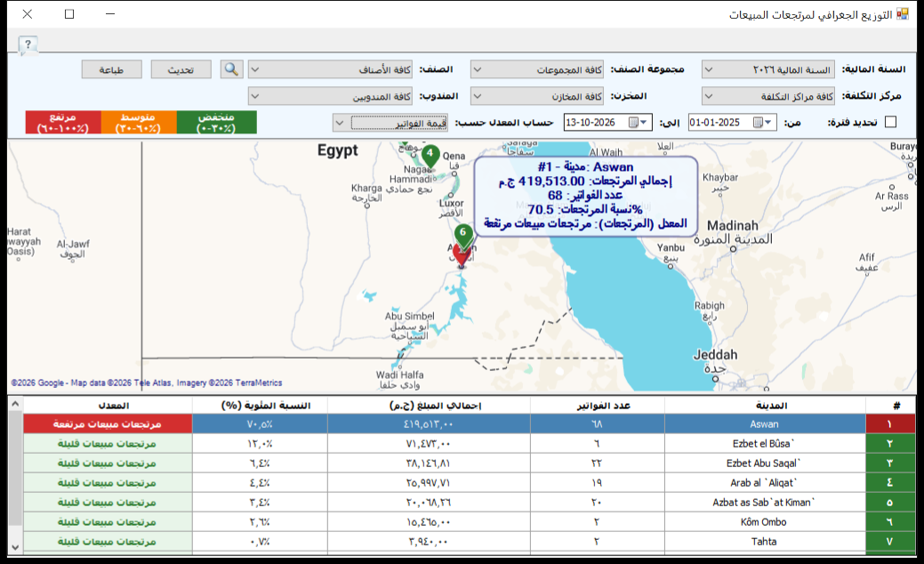
Task: Click the تحديث refresh button
Action: pyautogui.click(x=181, y=69)
